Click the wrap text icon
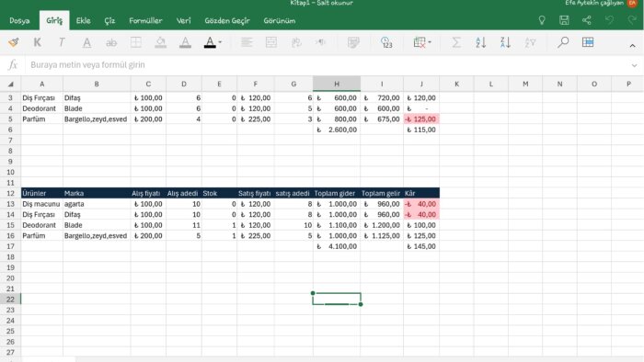Image resolution: width=644 pixels, height=362 pixels. tap(296, 42)
